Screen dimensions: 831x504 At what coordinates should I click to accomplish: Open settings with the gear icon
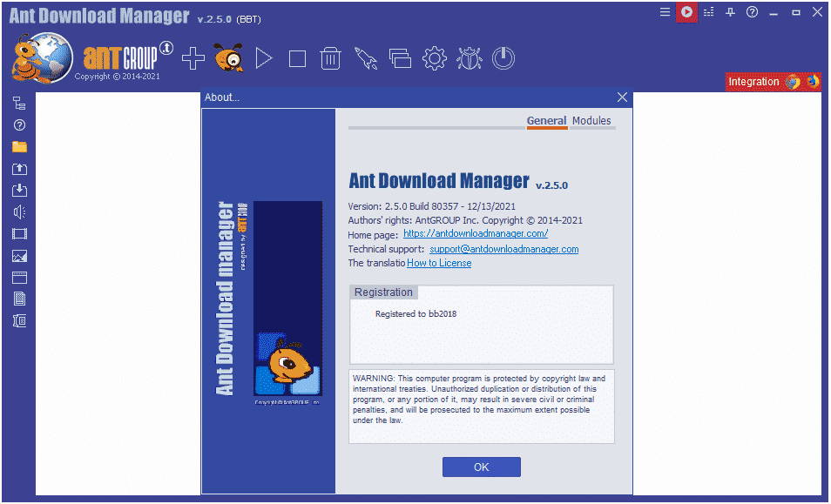[x=433, y=57]
